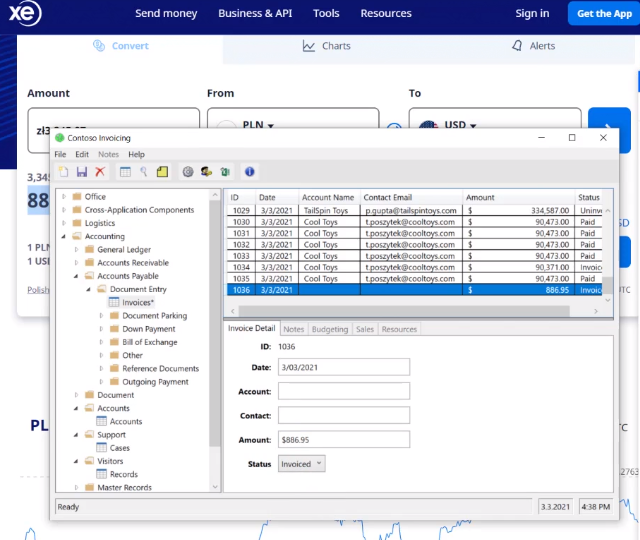Open the Edit menu
This screenshot has width=640, height=540.
82,154
